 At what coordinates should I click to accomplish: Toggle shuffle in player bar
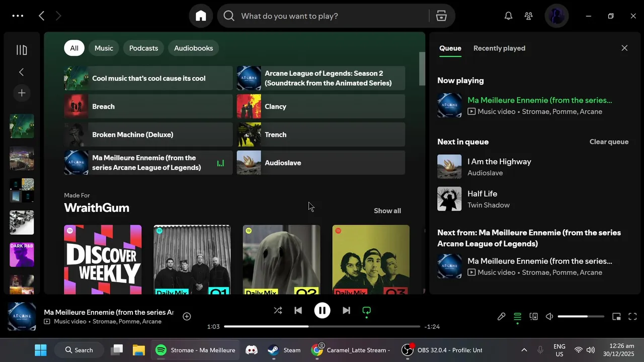pyautogui.click(x=278, y=311)
